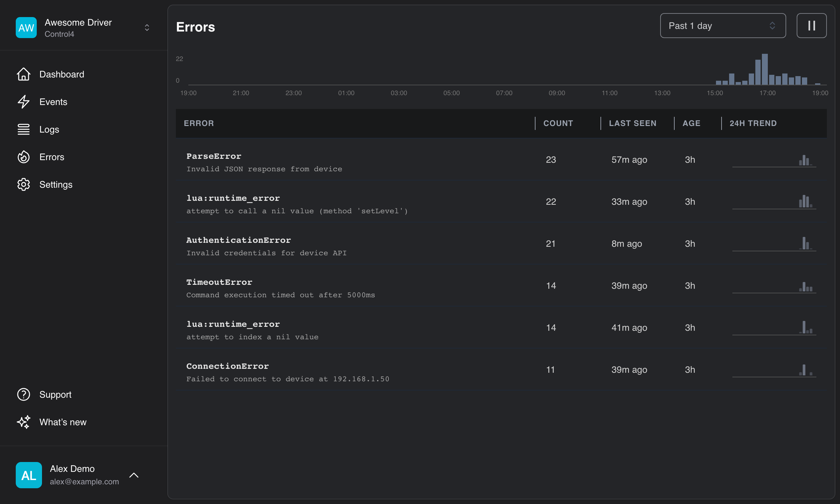Click the Errors flame icon
This screenshot has height=504, width=840.
23,157
